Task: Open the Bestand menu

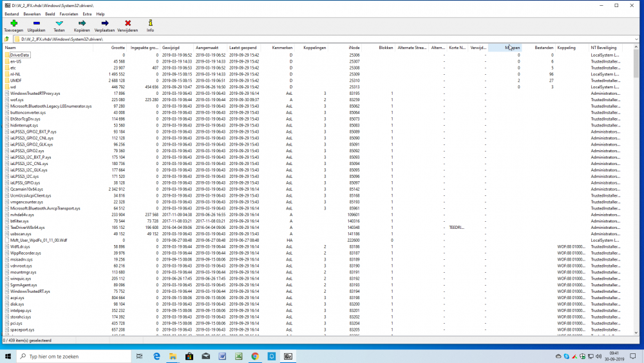Action: (12, 14)
